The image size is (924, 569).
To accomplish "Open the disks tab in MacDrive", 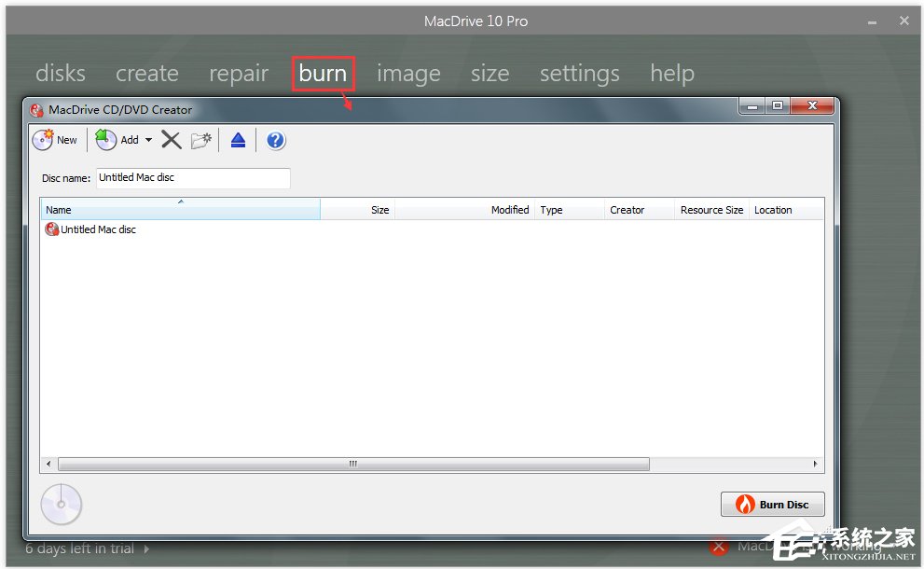I will tap(60, 73).
